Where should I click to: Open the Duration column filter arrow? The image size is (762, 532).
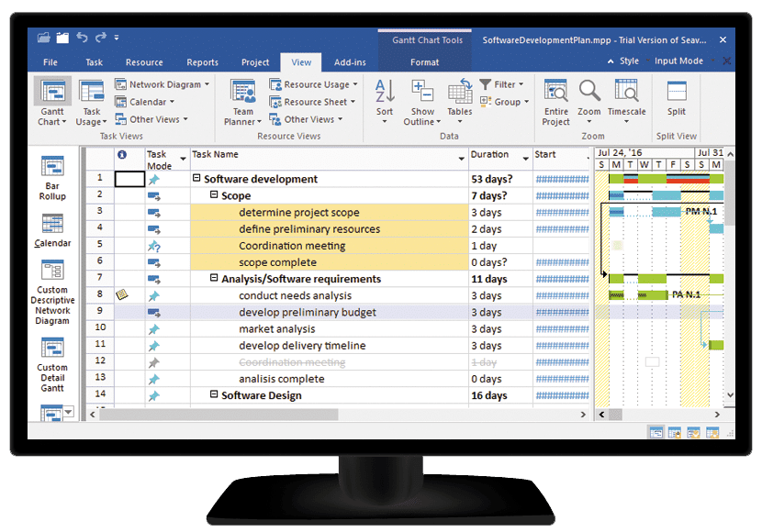point(525,159)
